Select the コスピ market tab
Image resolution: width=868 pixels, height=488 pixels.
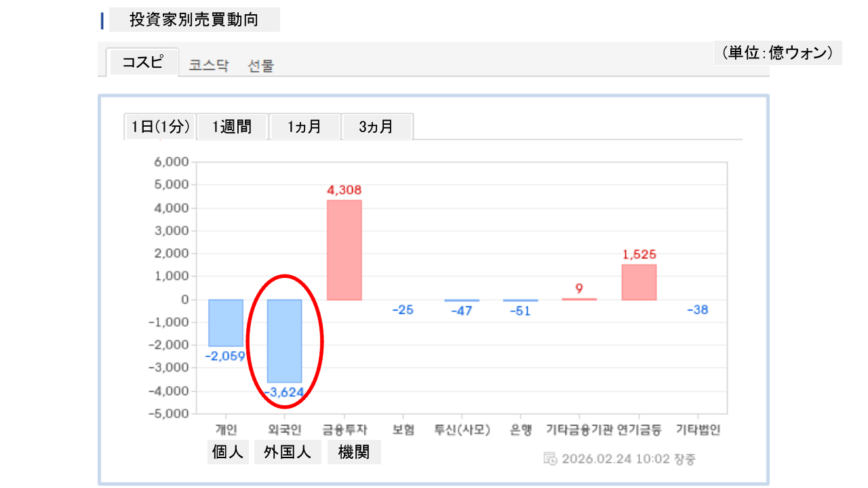click(142, 62)
